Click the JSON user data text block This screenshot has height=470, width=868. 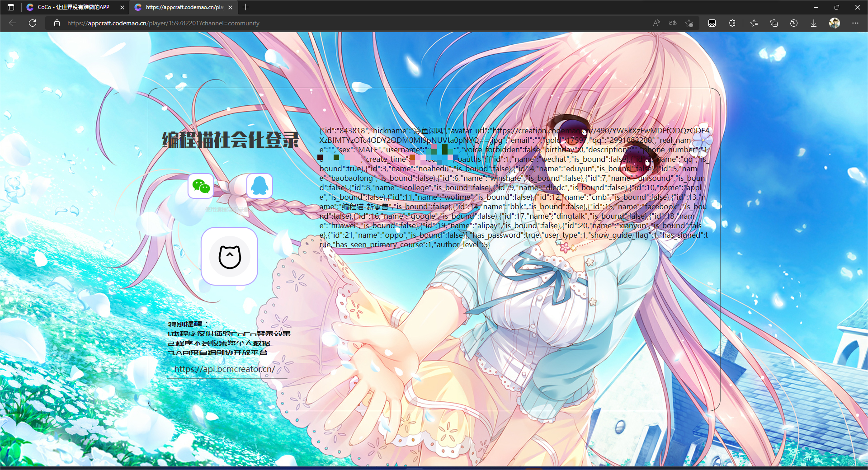[x=514, y=188]
